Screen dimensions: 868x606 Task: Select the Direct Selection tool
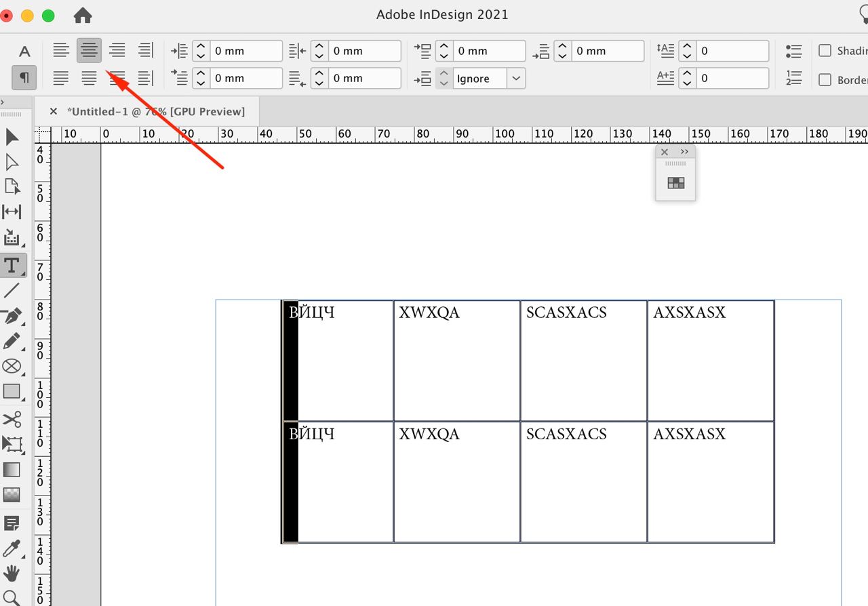pyautogui.click(x=12, y=162)
